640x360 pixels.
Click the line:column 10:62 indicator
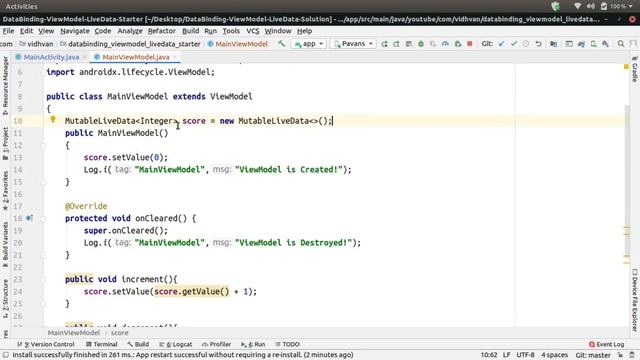[489, 355]
